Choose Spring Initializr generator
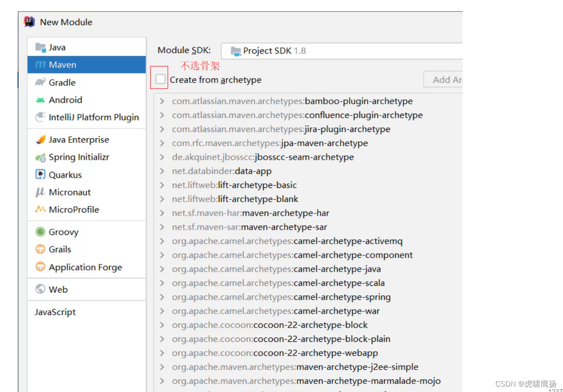 pyautogui.click(x=87, y=158)
